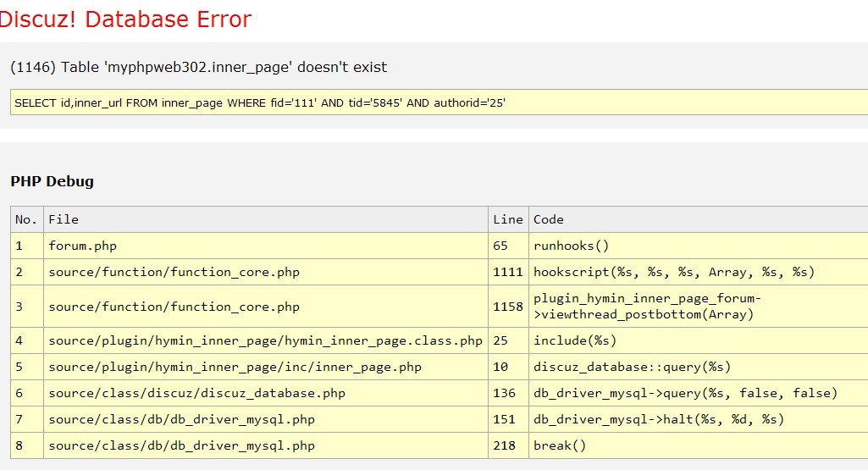Click line number 151 cell
This screenshot has height=470, width=868.
coord(508,419)
